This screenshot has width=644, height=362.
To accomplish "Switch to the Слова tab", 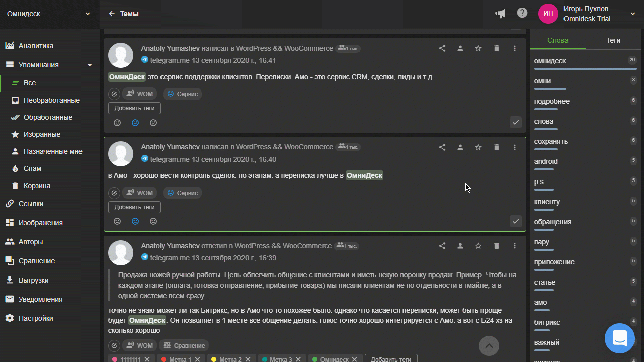I will 558,40.
